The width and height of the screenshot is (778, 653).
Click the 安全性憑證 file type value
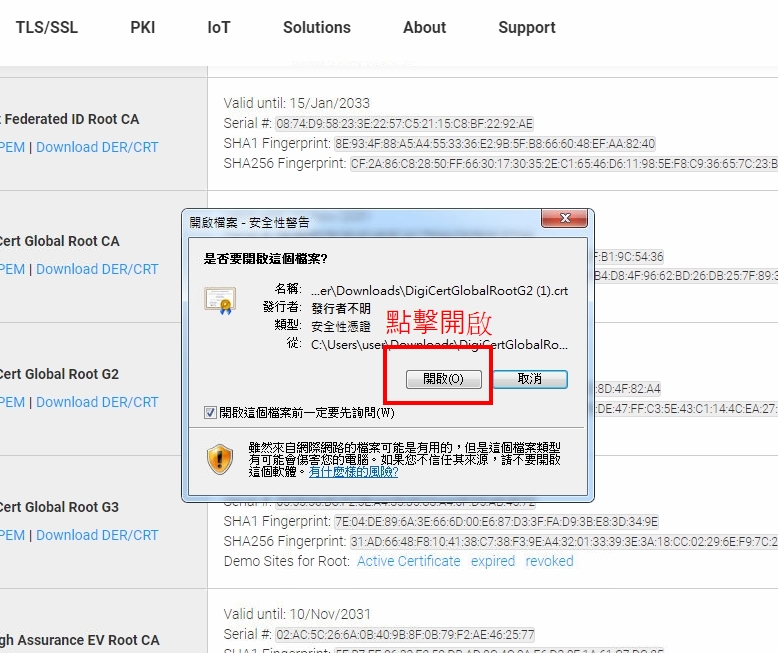tap(341, 326)
